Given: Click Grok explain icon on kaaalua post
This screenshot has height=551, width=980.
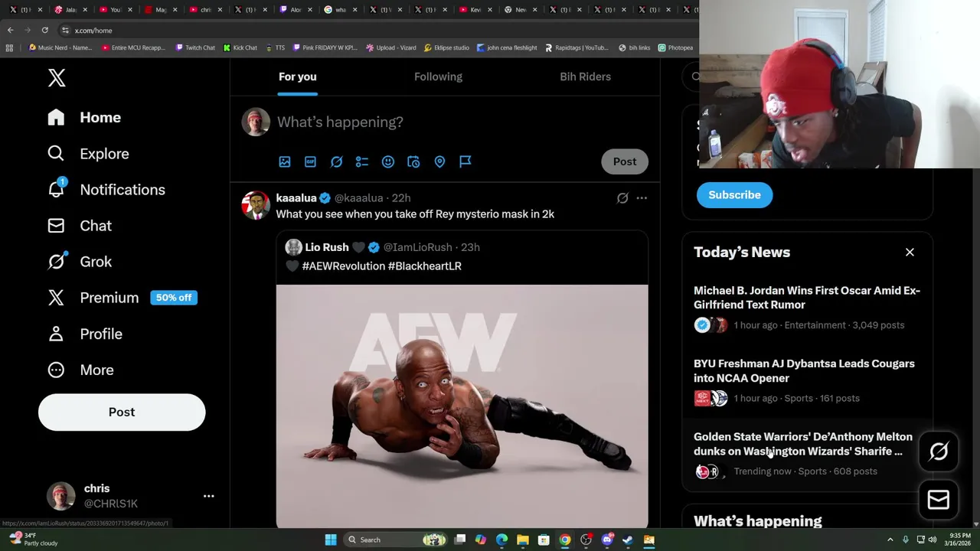Looking at the screenshot, I should (x=622, y=198).
